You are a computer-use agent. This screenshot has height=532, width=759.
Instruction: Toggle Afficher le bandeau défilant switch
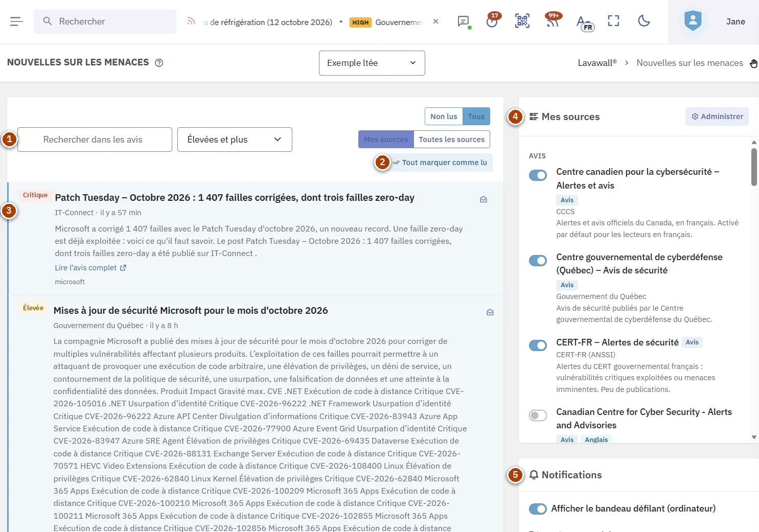(538, 509)
